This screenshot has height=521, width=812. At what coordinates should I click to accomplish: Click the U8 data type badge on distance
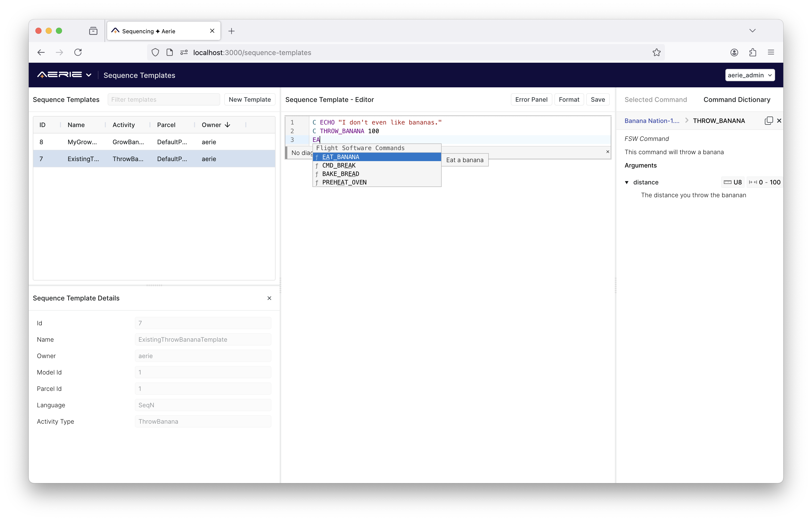pyautogui.click(x=733, y=182)
